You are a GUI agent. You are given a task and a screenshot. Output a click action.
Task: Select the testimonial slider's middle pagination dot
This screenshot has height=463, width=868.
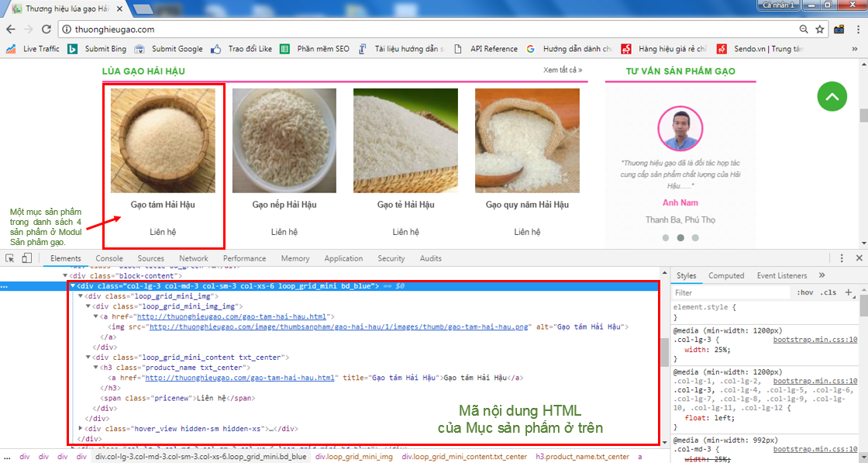(x=680, y=237)
